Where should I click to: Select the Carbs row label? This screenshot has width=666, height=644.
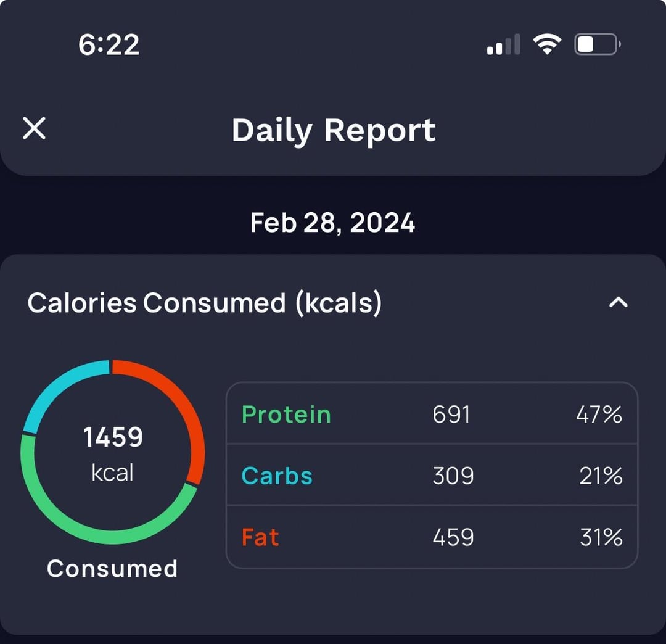(x=277, y=476)
